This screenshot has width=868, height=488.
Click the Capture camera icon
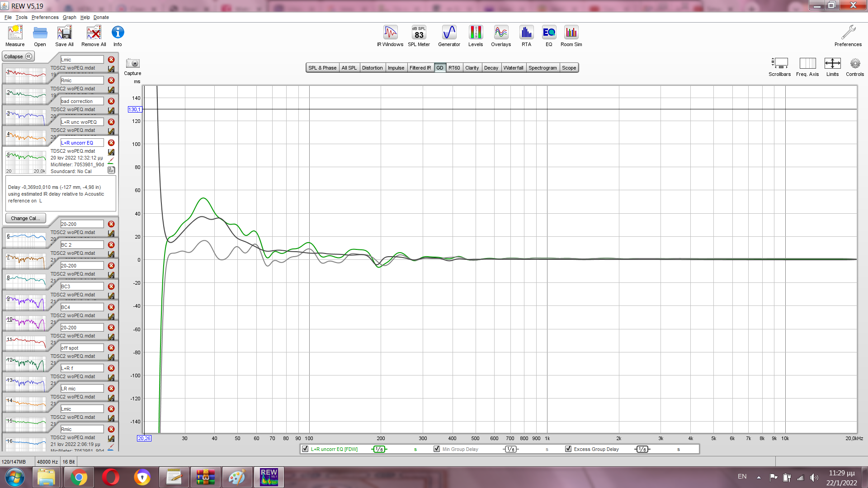point(132,64)
